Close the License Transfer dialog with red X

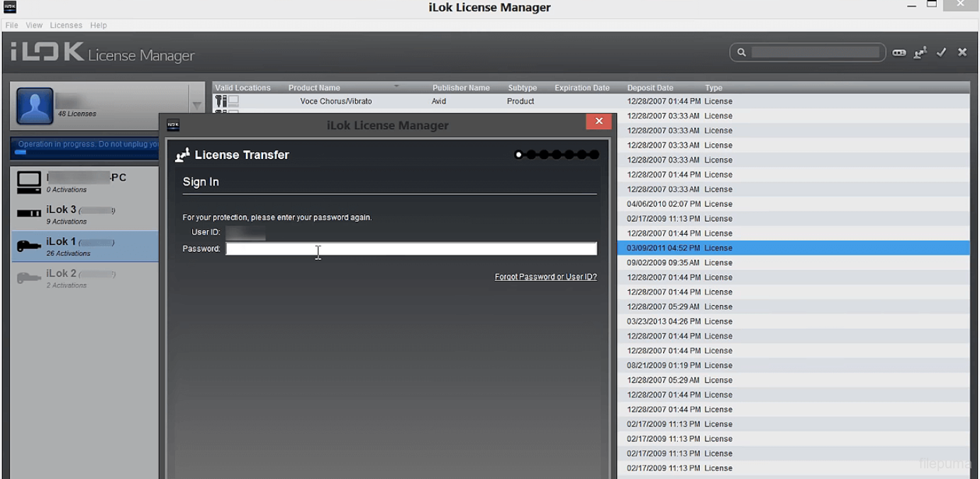(x=598, y=121)
